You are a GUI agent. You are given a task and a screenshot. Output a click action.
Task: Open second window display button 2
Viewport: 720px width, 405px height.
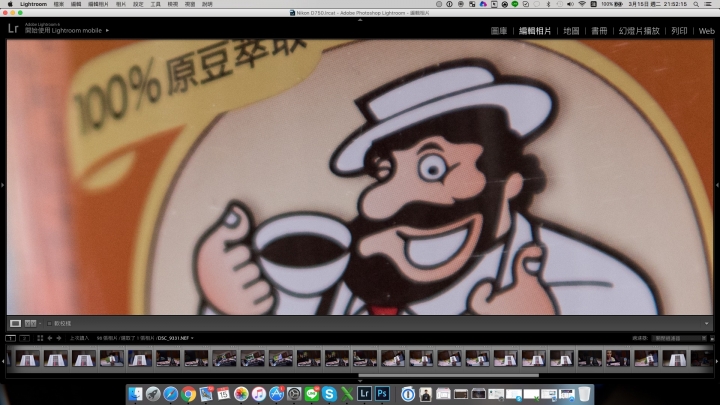[x=24, y=338]
